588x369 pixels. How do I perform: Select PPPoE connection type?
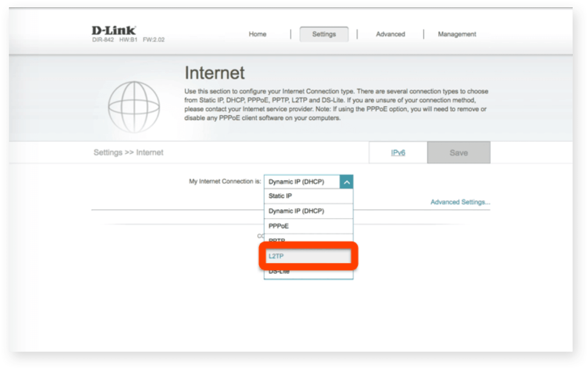(308, 226)
